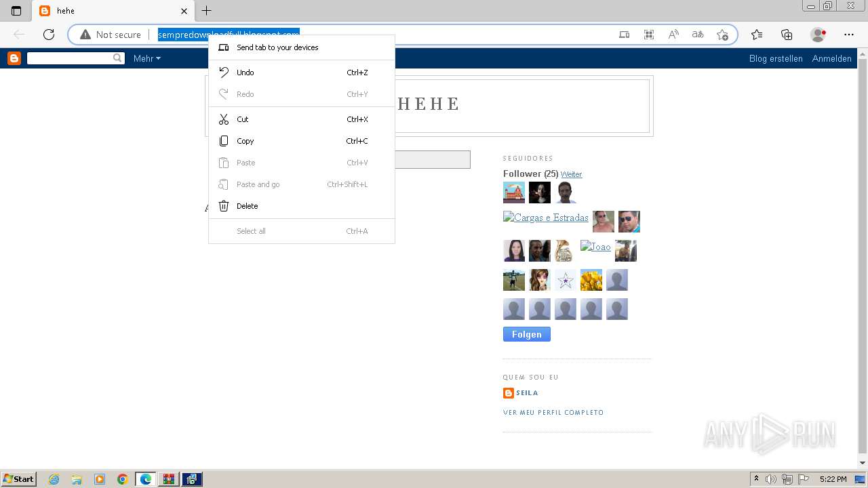Add this page to favorites star icon
The height and width of the screenshot is (488, 868).
[x=722, y=35]
